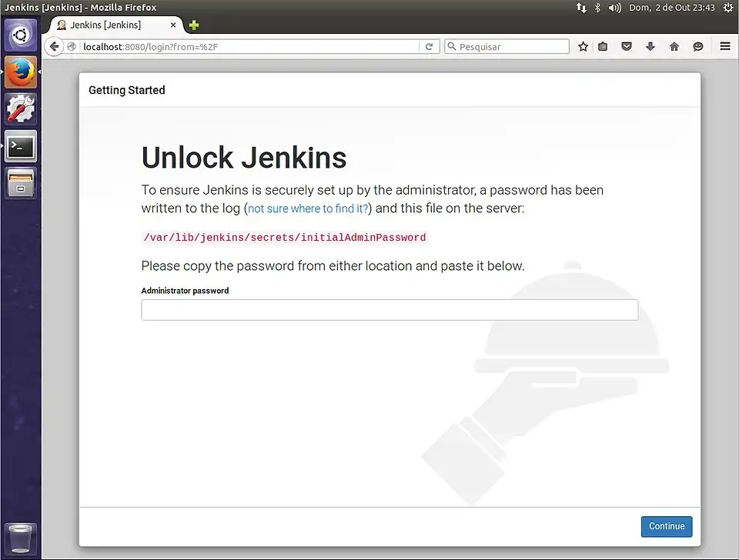Open the Firefox hamburger menu
This screenshot has height=560, width=739.
pos(724,46)
